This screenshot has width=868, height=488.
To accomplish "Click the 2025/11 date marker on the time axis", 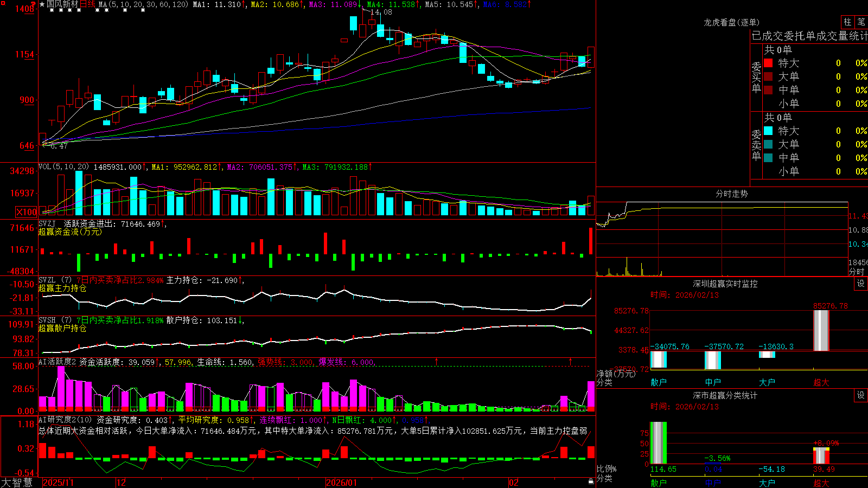I will coord(58,483).
